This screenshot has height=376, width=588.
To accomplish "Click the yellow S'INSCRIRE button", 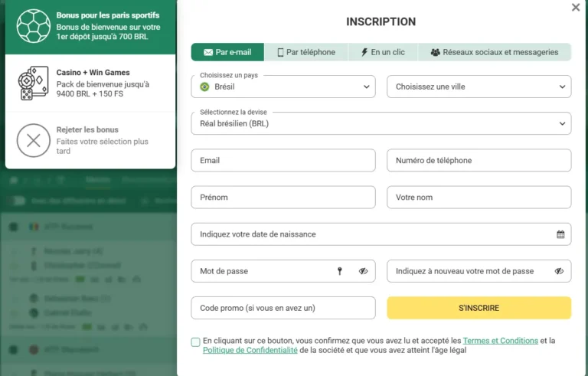I will point(479,308).
